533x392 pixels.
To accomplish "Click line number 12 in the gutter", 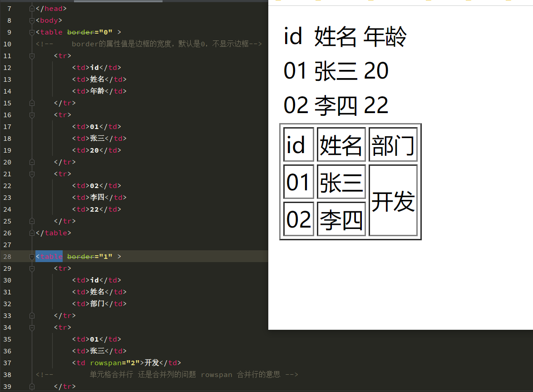I will tap(8, 67).
